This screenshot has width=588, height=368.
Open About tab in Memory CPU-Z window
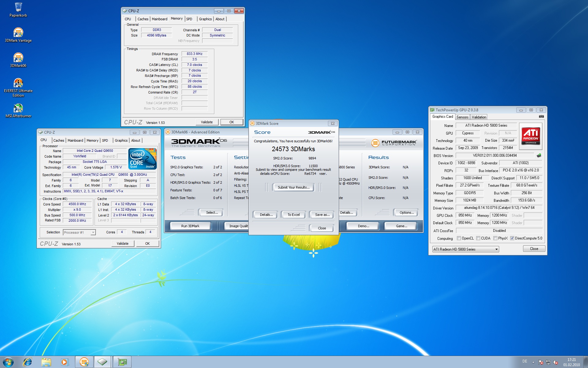tap(220, 19)
